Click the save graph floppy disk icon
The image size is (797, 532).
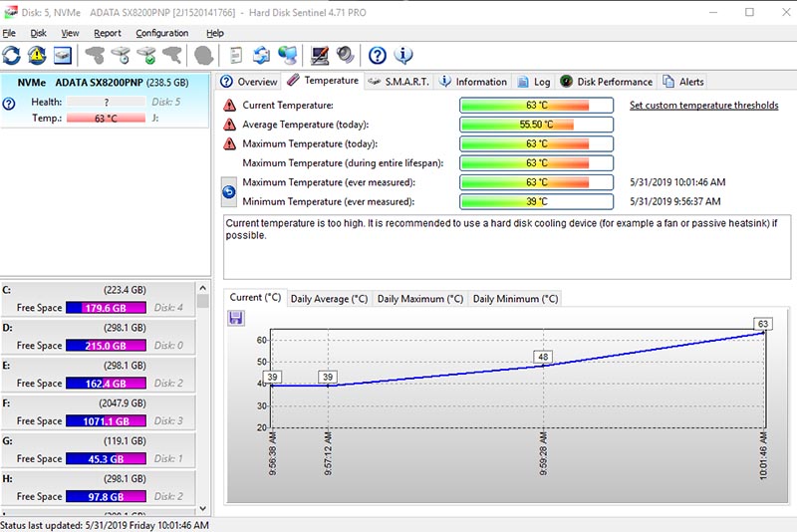pos(236,318)
